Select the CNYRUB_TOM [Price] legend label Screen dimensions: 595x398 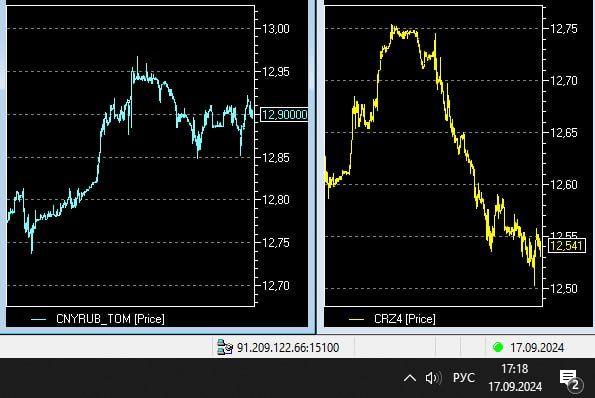tap(110, 319)
